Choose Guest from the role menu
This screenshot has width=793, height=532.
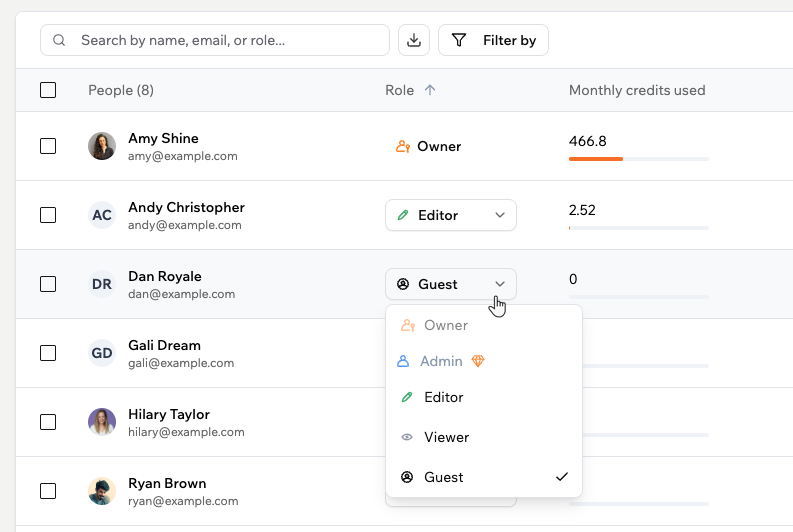[484, 477]
